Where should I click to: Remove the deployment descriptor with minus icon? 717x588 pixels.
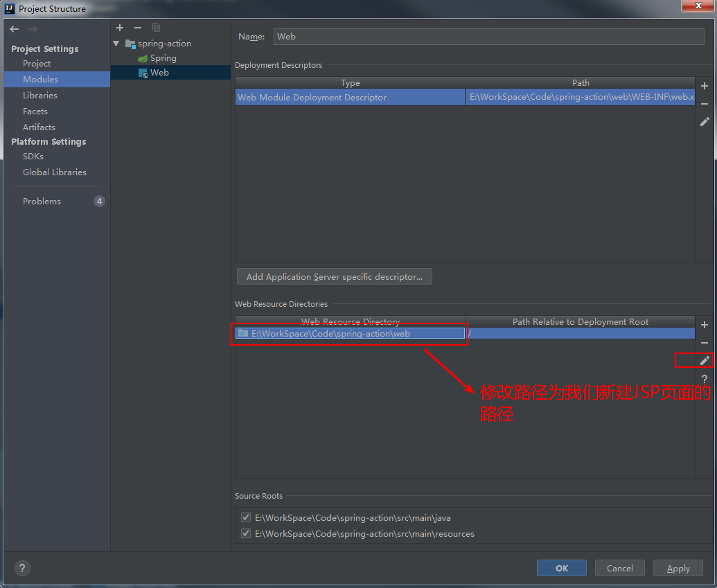click(705, 104)
